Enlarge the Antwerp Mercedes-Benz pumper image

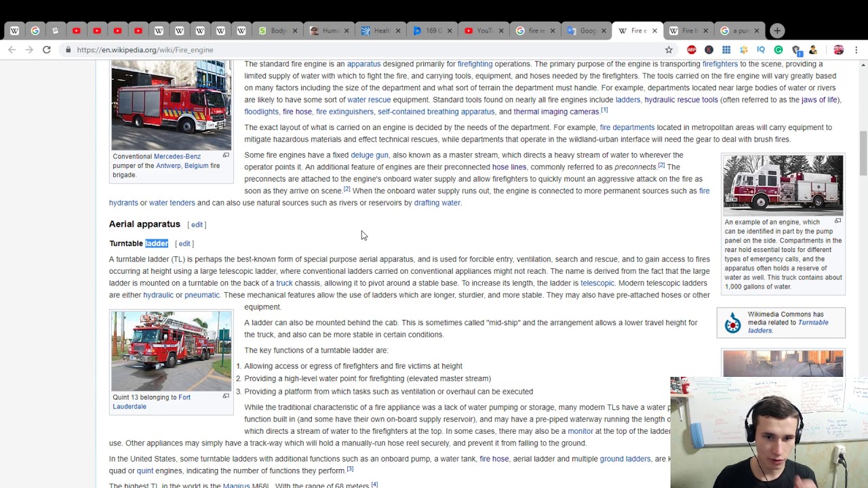[226, 155]
